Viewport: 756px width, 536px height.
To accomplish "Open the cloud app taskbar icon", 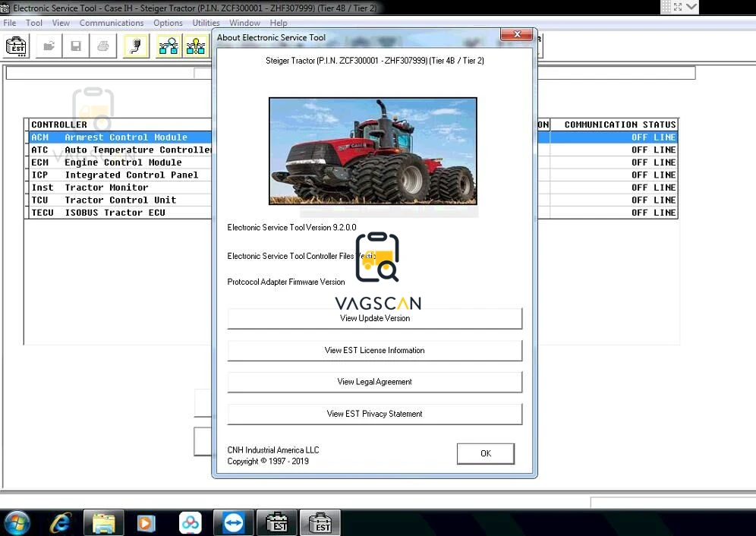I will point(190,522).
